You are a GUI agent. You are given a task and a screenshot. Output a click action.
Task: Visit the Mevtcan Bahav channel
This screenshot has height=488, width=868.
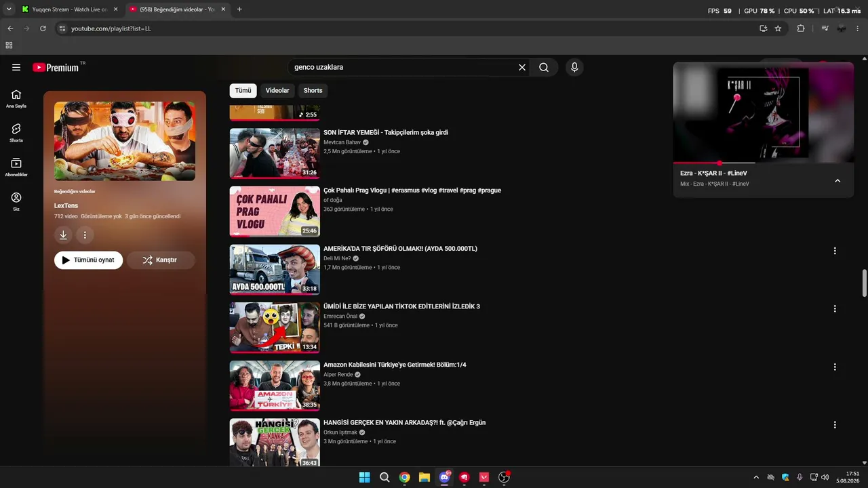pos(342,142)
